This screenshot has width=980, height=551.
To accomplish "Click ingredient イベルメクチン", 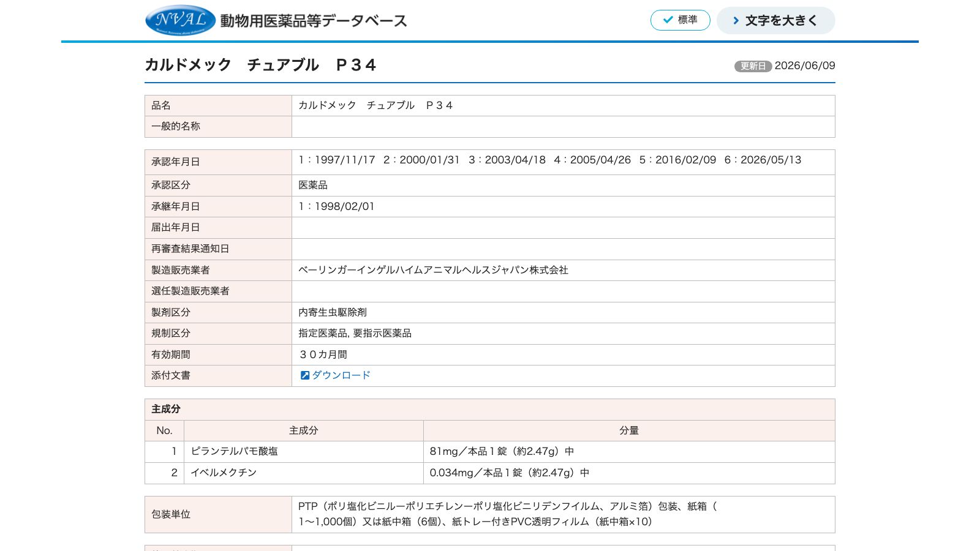I will [x=224, y=473].
